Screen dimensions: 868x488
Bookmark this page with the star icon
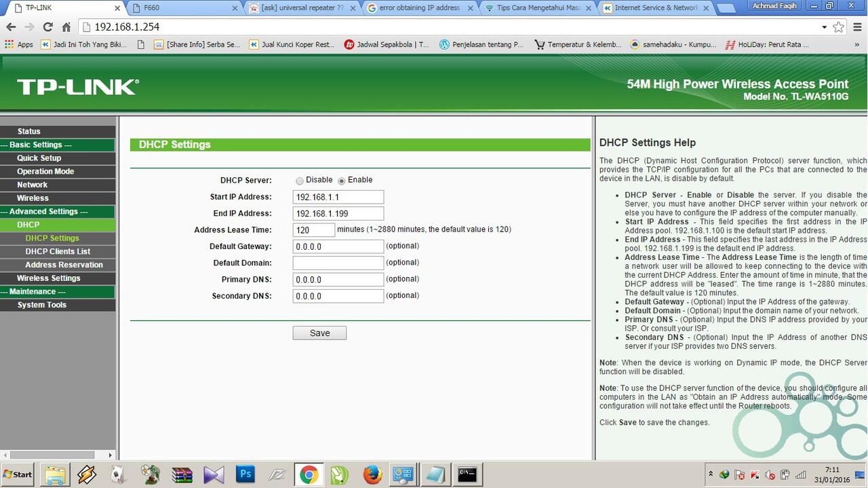click(839, 27)
